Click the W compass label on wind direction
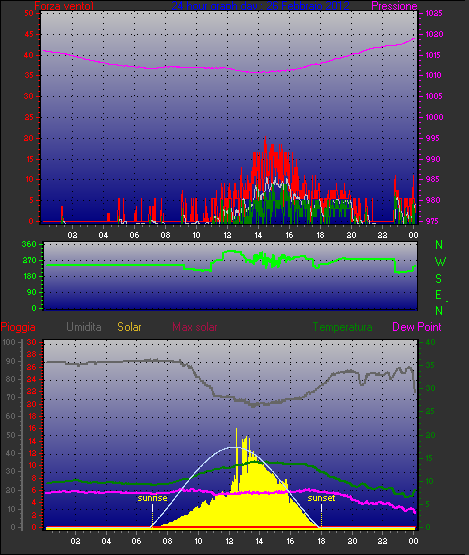Viewport: 469px width, 555px height. 440,262
